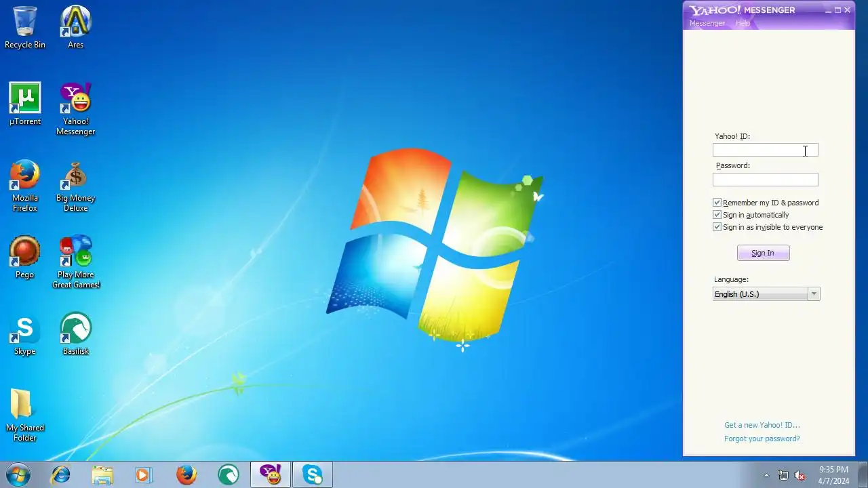868x488 pixels.
Task: Select the Skype desktop shortcut
Action: click(x=25, y=333)
